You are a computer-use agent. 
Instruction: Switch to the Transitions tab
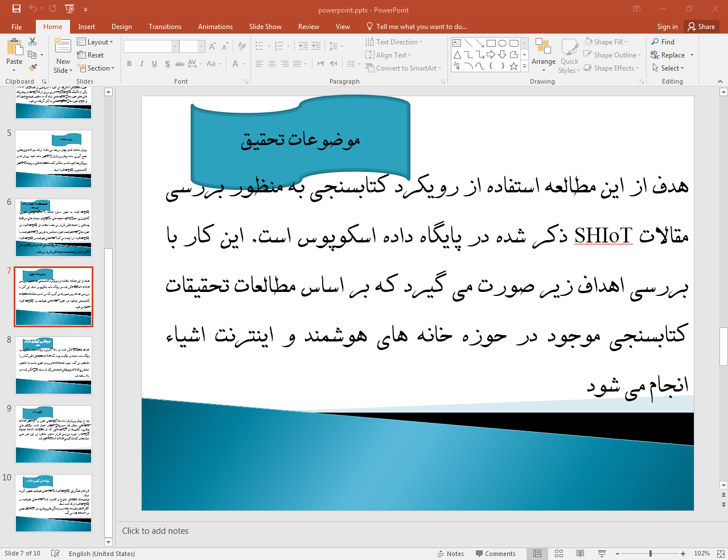click(164, 27)
